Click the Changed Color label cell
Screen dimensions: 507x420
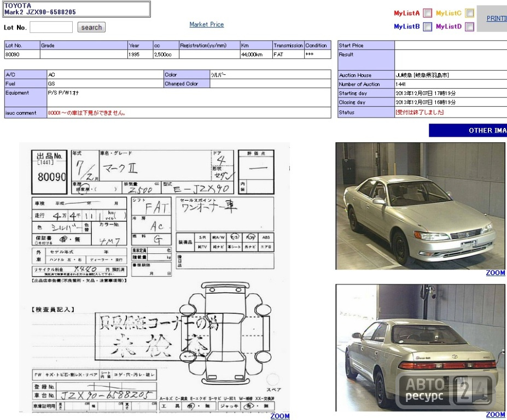click(187, 84)
